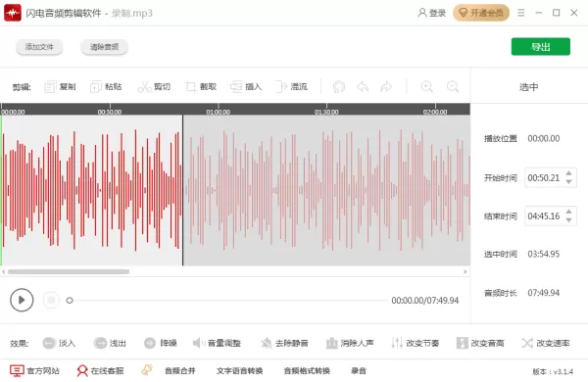Decrease the end time (结束时间) with the down arrow
The height and width of the screenshot is (382, 588).
pyautogui.click(x=568, y=220)
